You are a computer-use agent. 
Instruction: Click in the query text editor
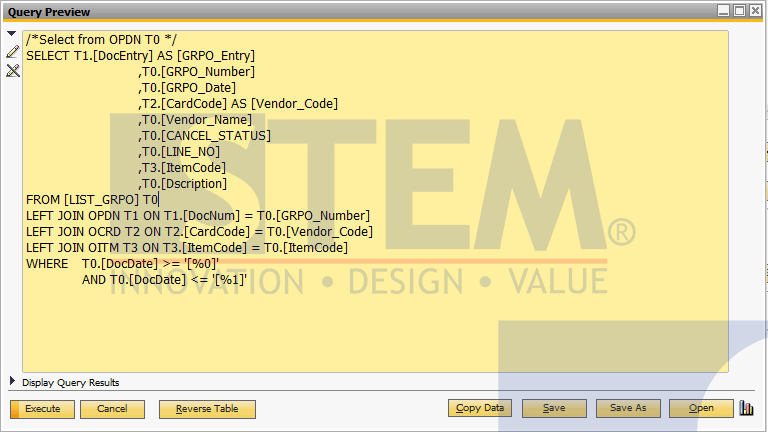pyautogui.click(x=375, y=201)
